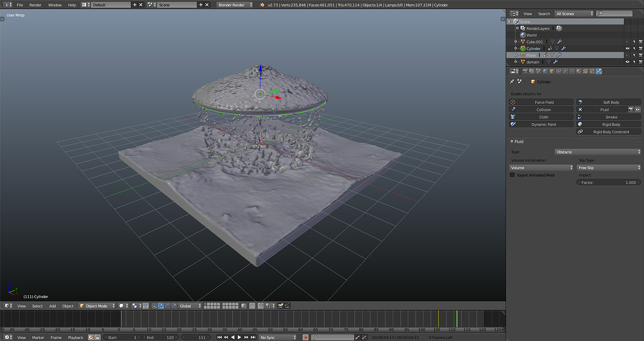Screen dimensions: 644x341
Task: Collapse the Fluid panel
Action: click(512, 142)
